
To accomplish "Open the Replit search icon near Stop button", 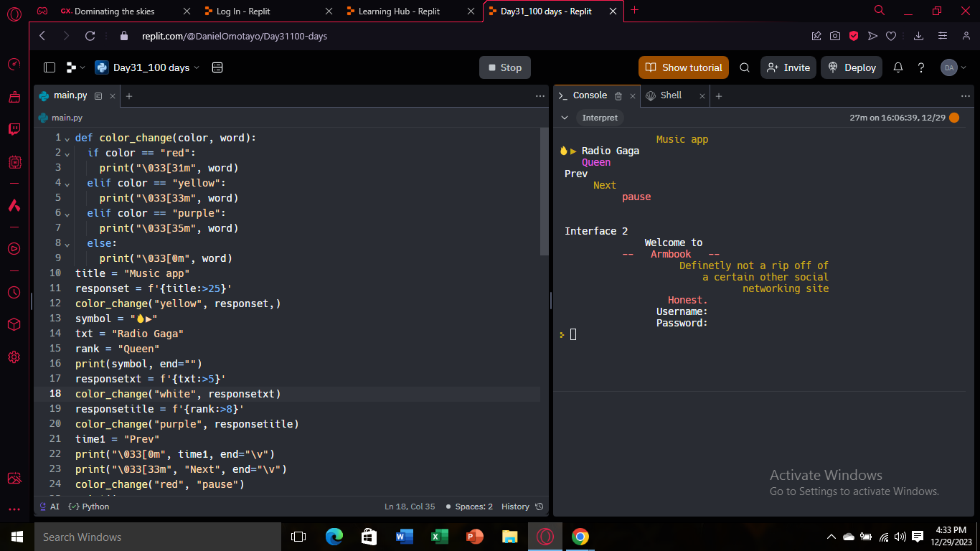I will (744, 67).
